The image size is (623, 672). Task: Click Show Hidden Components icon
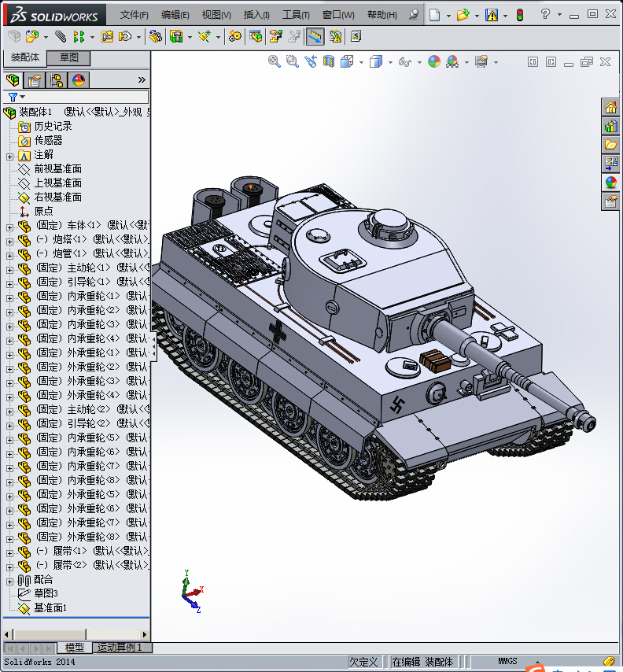click(156, 36)
